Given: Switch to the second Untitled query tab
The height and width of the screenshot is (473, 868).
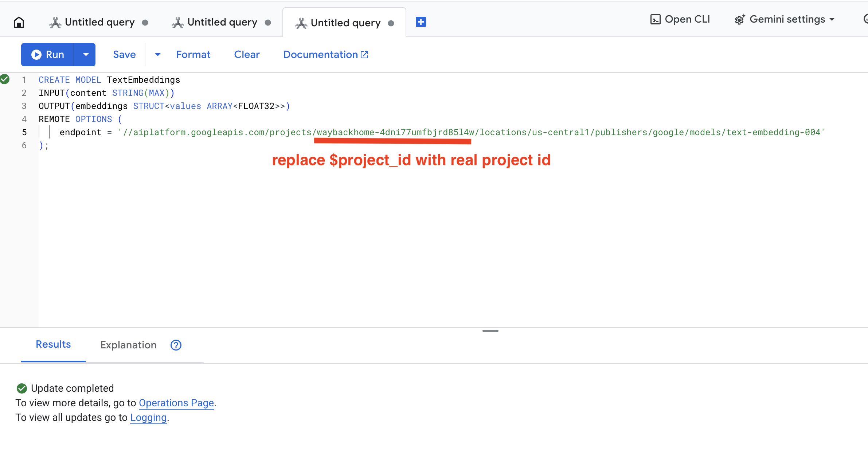Looking at the screenshot, I should 222,22.
